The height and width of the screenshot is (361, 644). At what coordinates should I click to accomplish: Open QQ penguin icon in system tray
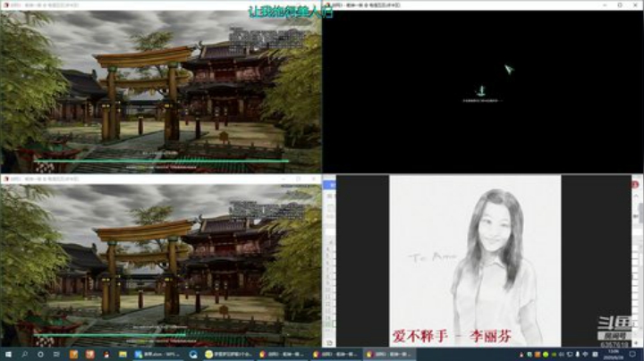click(x=521, y=355)
